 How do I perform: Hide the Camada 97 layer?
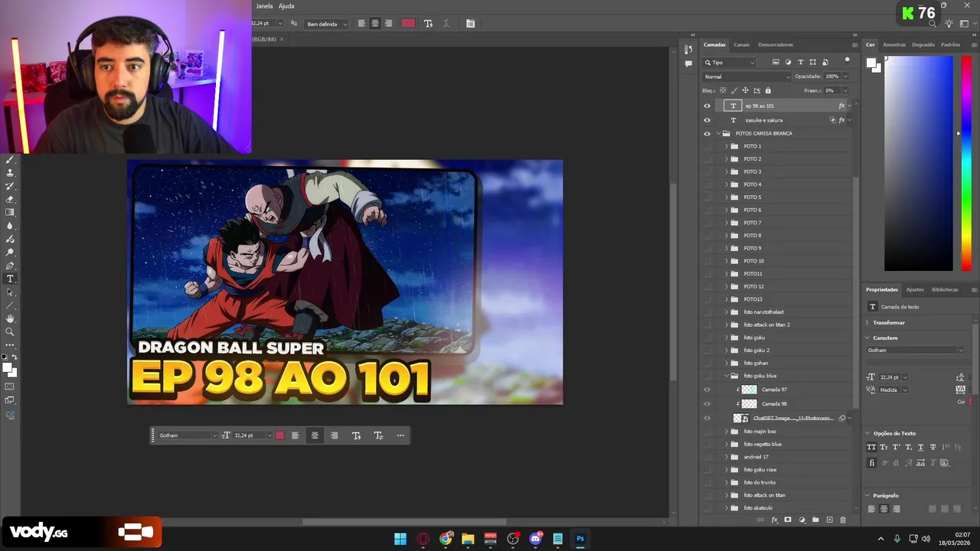[707, 390]
